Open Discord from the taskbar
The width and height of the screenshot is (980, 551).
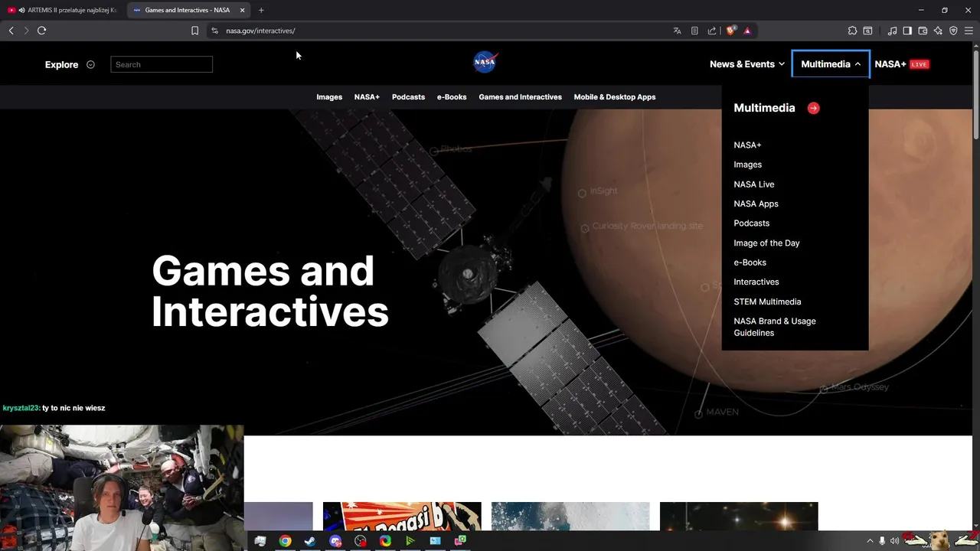[x=335, y=541]
